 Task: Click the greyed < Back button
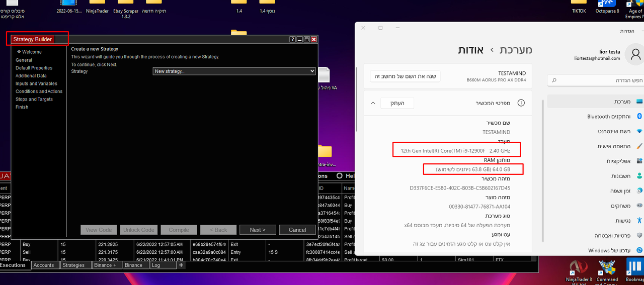[218, 230]
